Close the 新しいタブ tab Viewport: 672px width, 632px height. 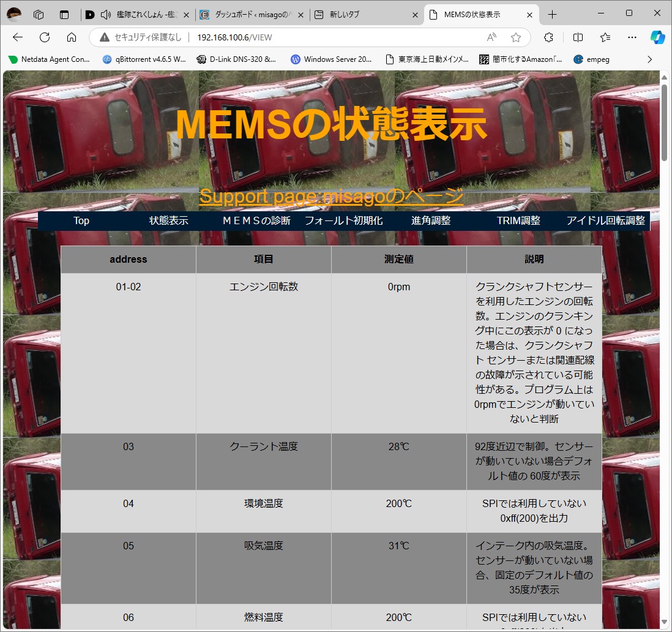(416, 15)
